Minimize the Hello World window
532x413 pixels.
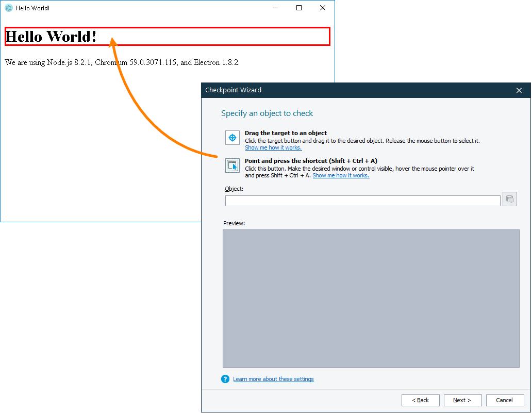click(275, 8)
